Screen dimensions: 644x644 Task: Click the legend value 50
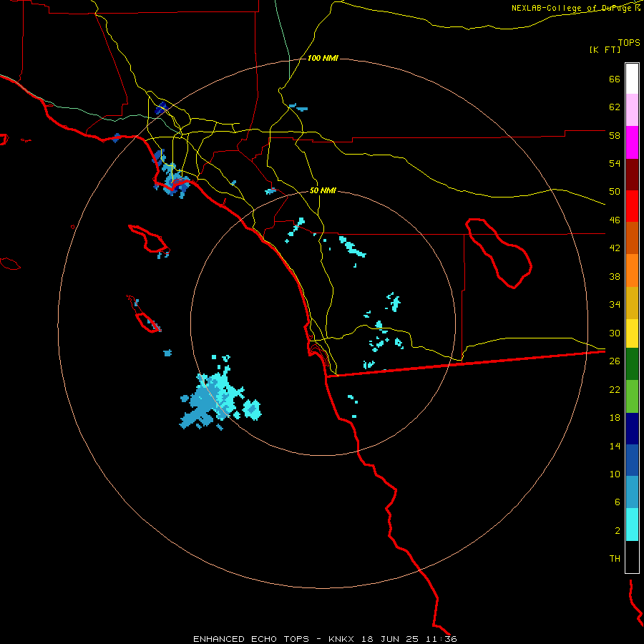pyautogui.click(x=615, y=192)
